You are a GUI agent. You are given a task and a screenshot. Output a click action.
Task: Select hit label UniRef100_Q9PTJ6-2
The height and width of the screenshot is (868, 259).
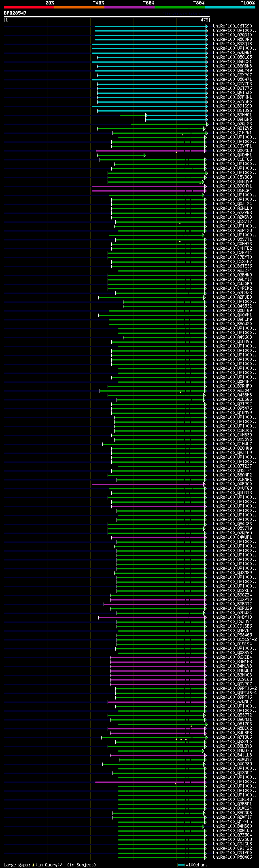[235, 689]
